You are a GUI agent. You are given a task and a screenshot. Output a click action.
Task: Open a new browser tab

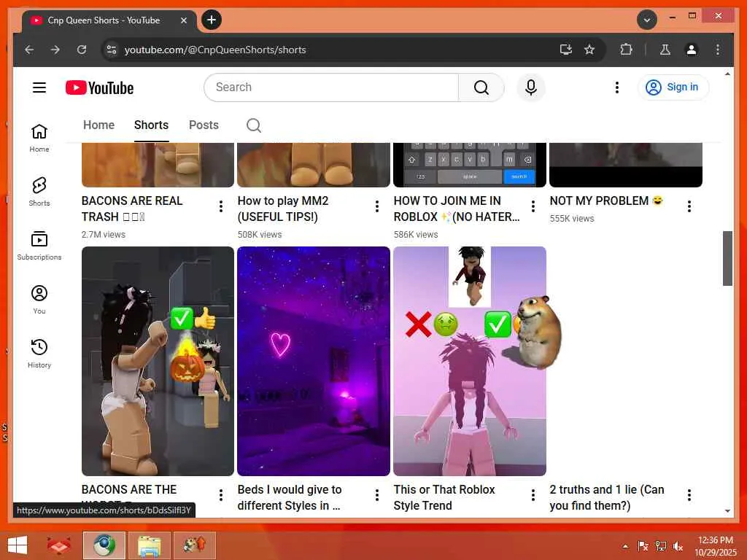212,20
